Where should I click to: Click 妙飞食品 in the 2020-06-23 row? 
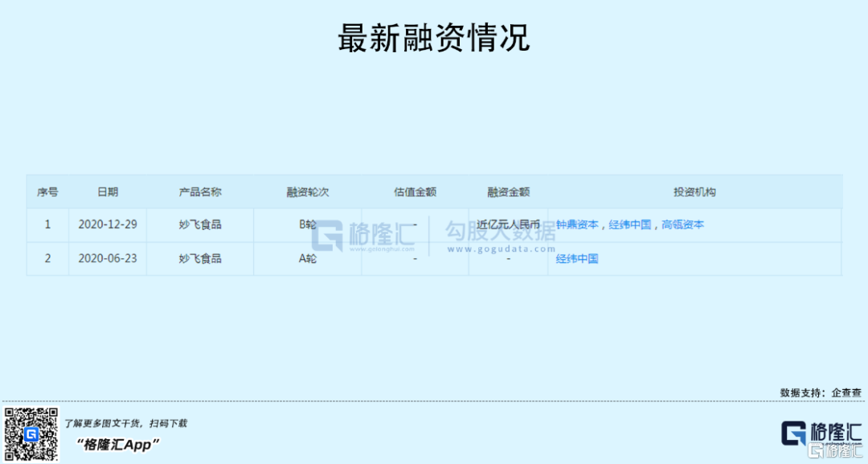(200, 259)
